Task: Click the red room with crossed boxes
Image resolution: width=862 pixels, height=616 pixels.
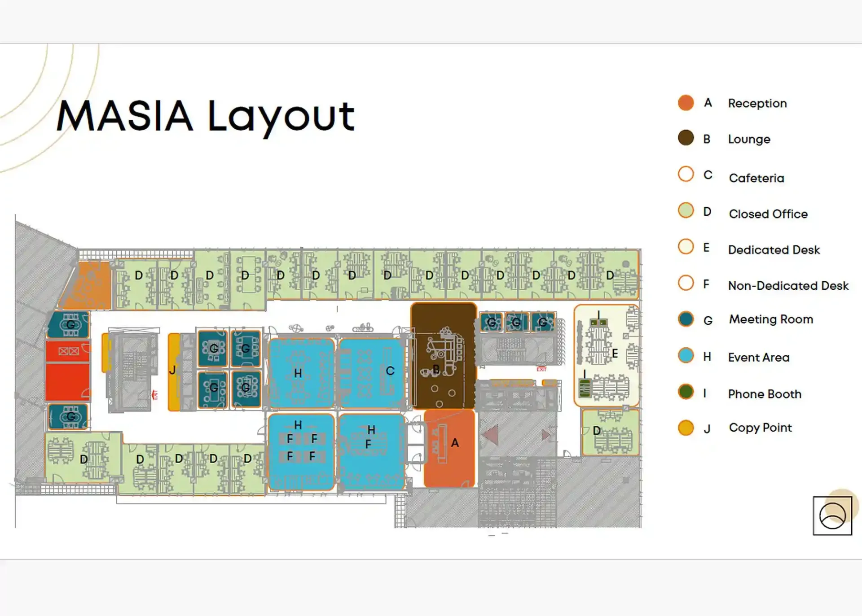Action: tap(68, 351)
